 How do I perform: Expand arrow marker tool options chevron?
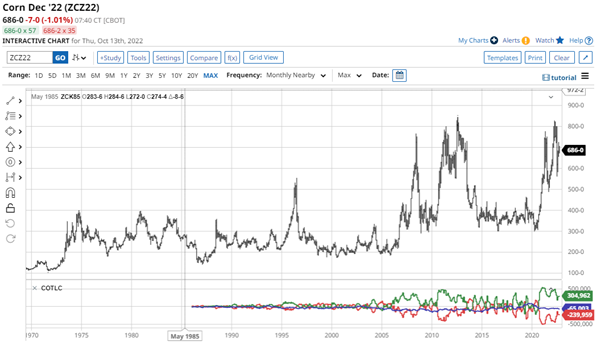20,147
